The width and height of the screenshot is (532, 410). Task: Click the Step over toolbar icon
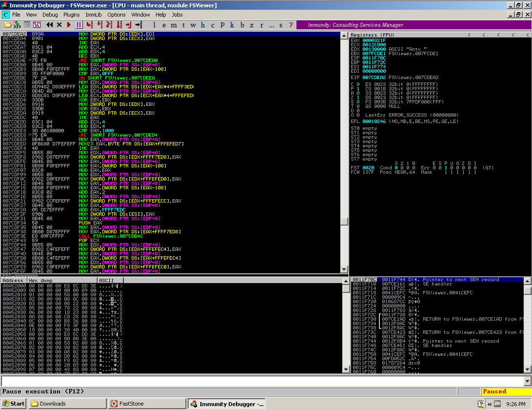pos(100,25)
